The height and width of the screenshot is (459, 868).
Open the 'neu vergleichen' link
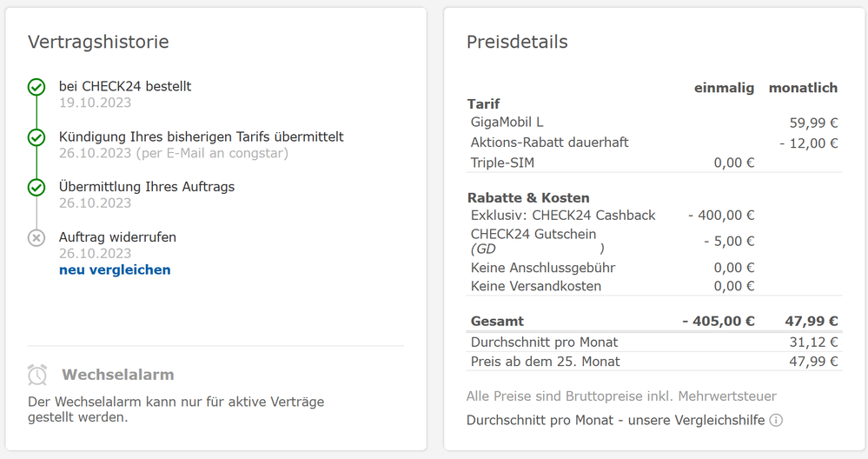(x=115, y=269)
